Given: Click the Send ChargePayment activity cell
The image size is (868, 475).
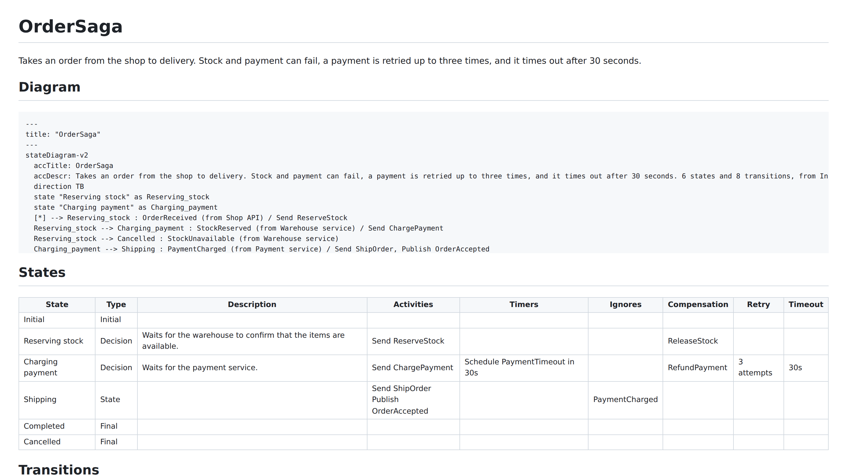Looking at the screenshot, I should point(413,368).
